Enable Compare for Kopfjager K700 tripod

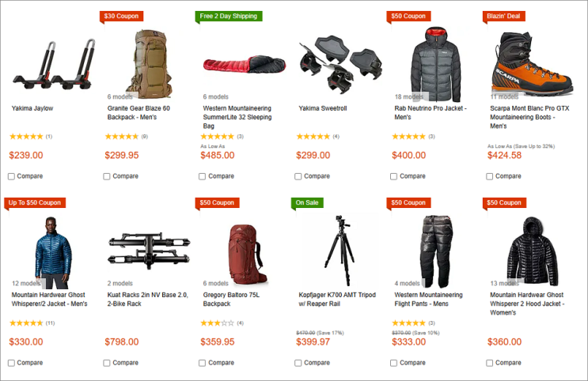pos(298,363)
